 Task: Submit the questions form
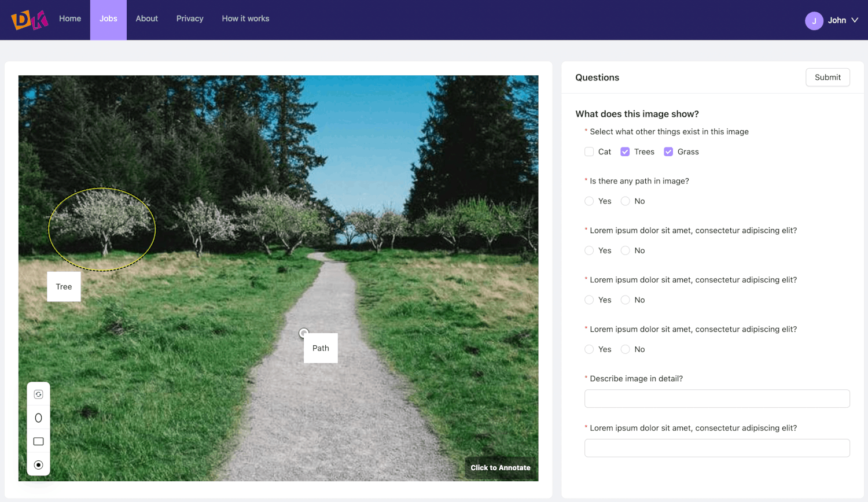pyautogui.click(x=827, y=77)
